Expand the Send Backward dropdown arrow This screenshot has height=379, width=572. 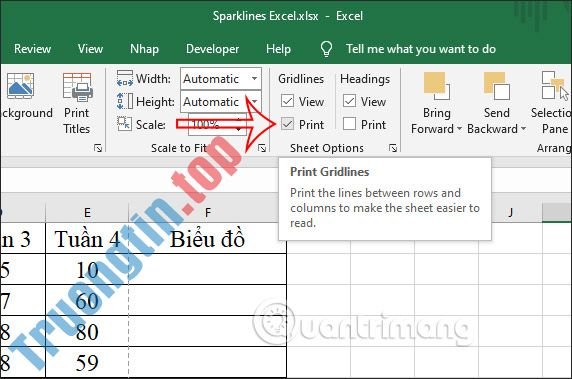[523, 129]
